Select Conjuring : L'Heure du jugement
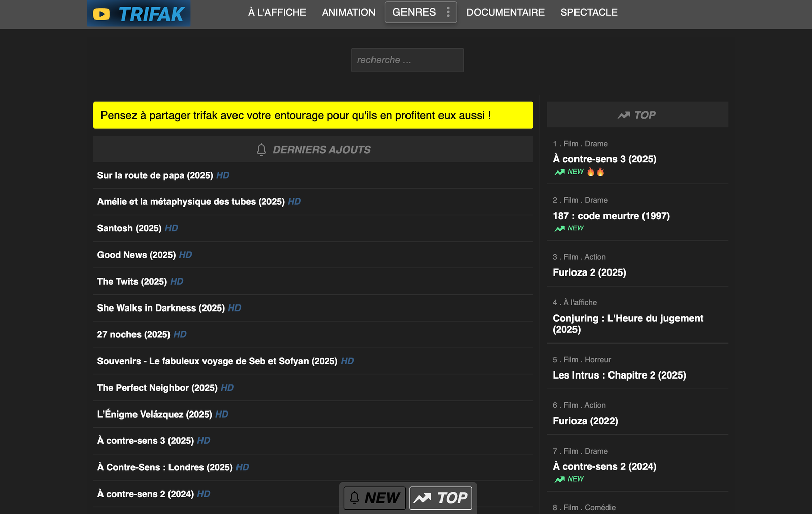812x514 pixels. pyautogui.click(x=628, y=324)
